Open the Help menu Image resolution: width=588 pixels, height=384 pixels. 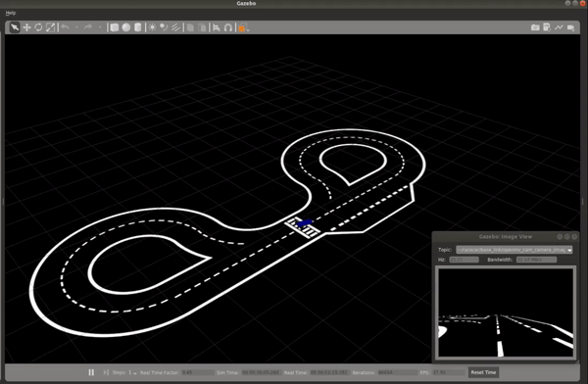[11, 13]
